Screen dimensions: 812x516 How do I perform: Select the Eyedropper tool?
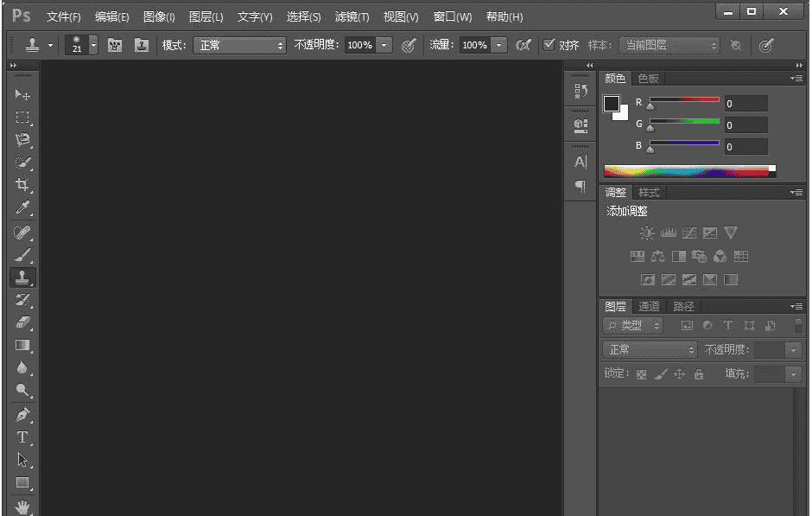tap(22, 207)
